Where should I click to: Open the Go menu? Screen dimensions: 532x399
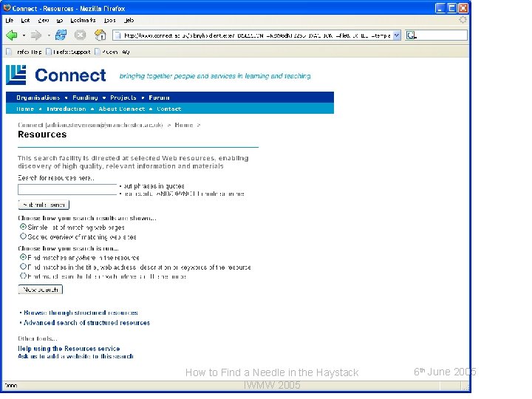60,21
